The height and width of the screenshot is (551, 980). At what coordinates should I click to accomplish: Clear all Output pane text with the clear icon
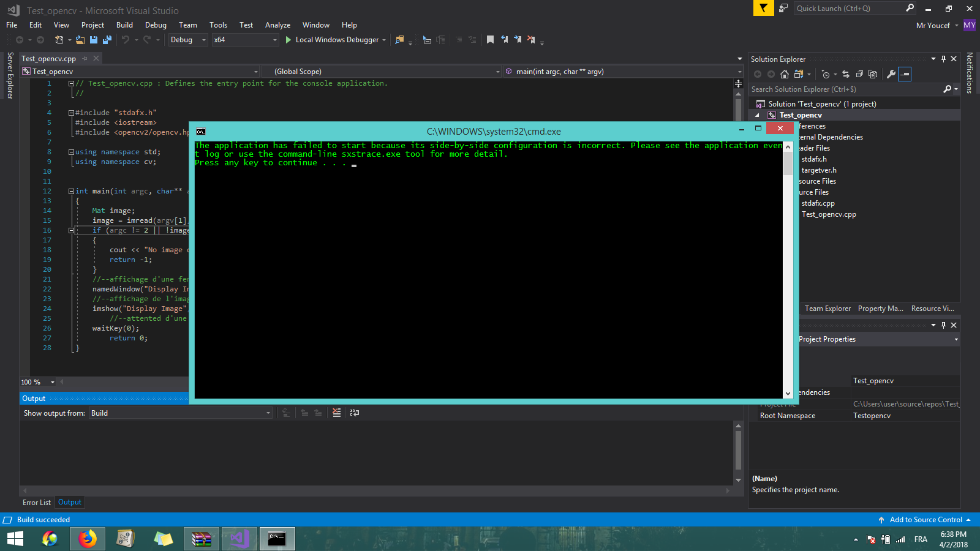point(337,413)
